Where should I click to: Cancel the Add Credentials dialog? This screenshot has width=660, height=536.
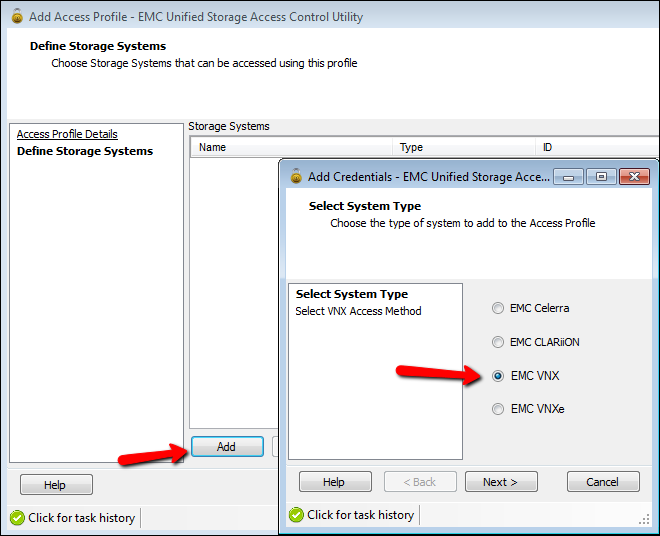pyautogui.click(x=603, y=482)
